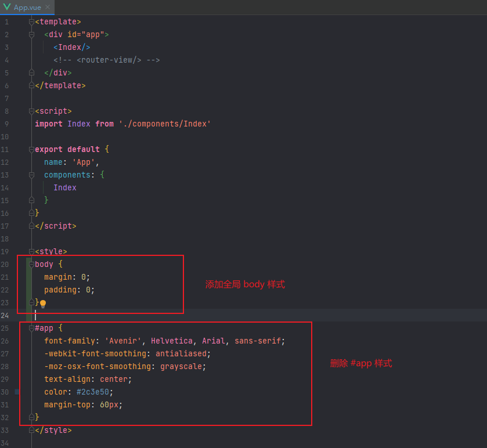Click the fold end marker on line 15
This screenshot has width=487, height=448.
[x=31, y=200]
